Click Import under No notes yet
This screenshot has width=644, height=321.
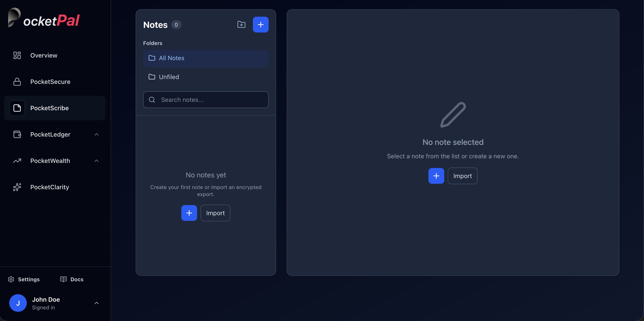click(215, 213)
